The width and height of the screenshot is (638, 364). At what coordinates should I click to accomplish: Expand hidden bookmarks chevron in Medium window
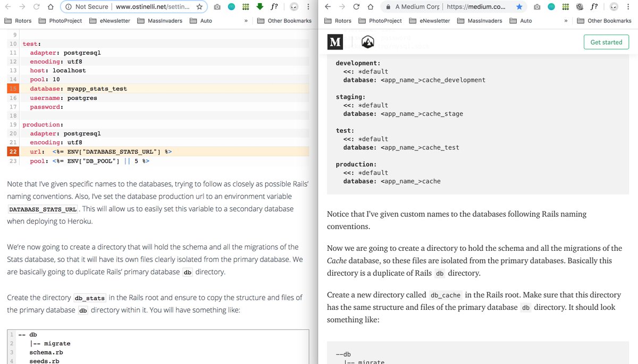(x=565, y=21)
